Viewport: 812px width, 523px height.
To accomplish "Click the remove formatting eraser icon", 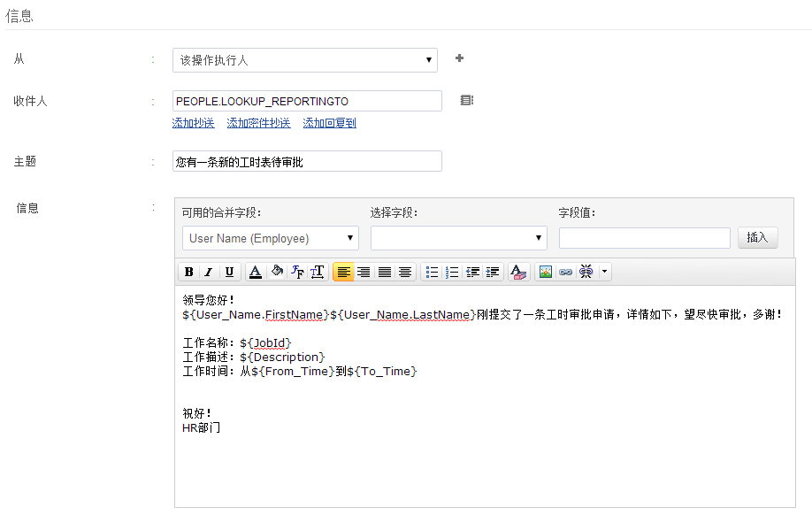I will pos(518,273).
